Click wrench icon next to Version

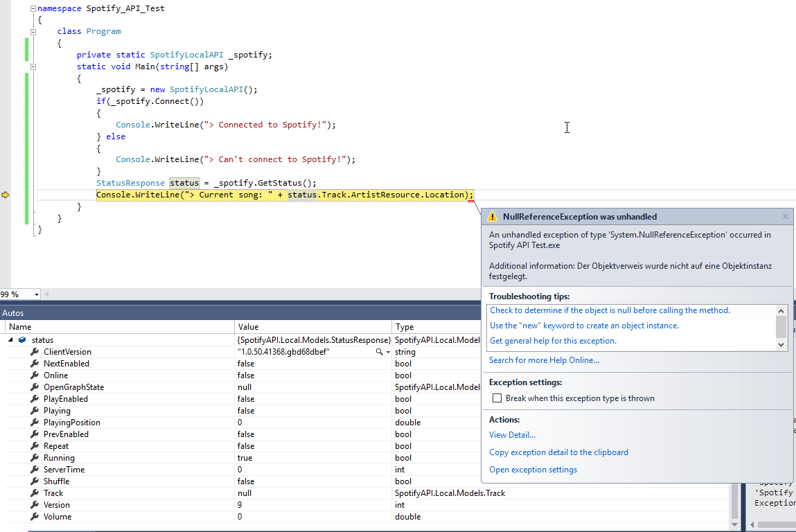[x=35, y=504]
